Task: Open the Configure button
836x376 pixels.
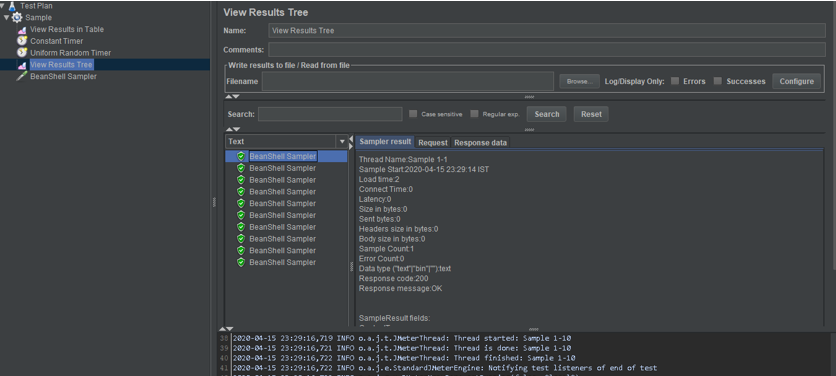Action: point(797,82)
